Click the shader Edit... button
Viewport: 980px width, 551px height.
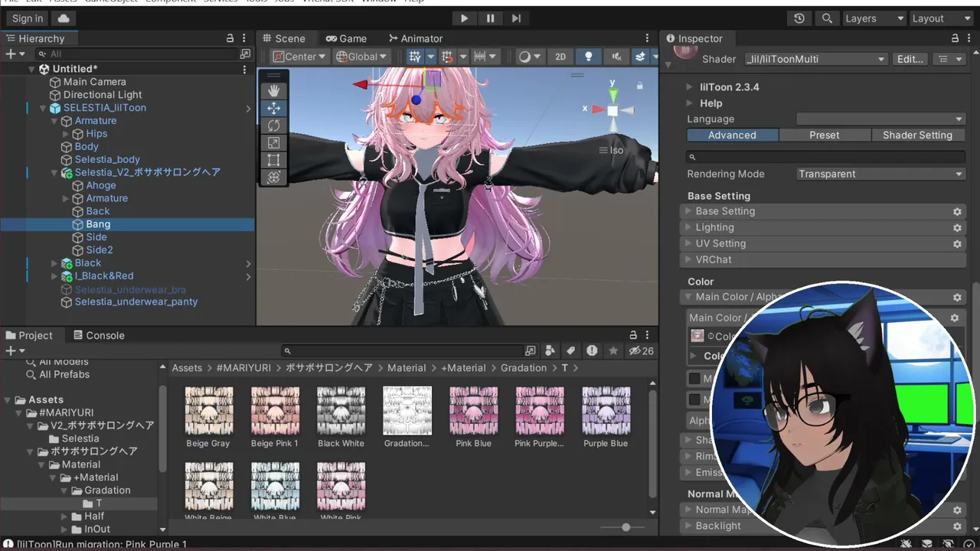pyautogui.click(x=910, y=59)
